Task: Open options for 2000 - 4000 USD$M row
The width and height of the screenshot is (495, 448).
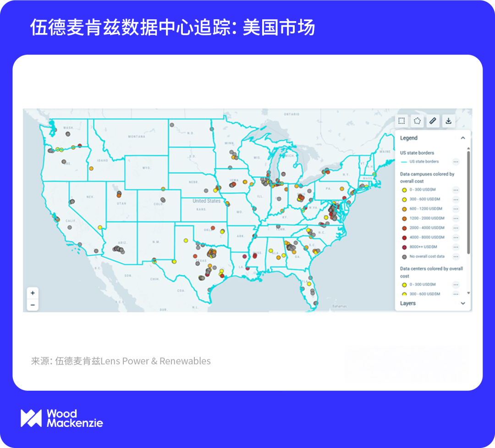Action: (456, 228)
